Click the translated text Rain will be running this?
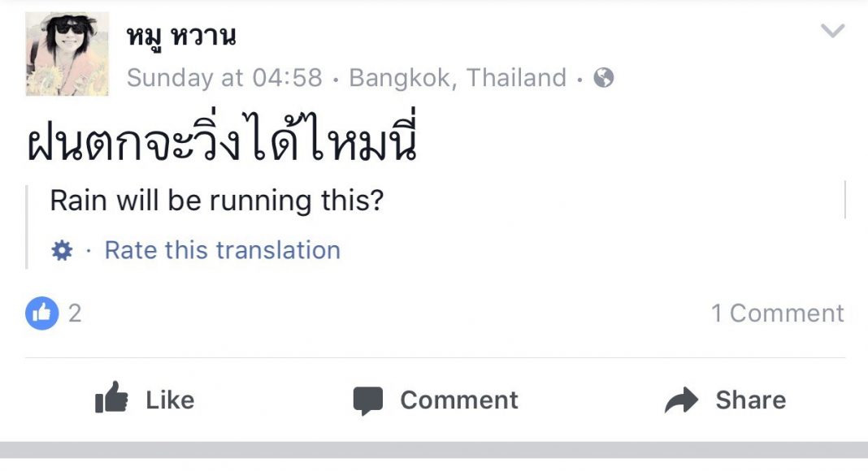The image size is (868, 471). 216,201
